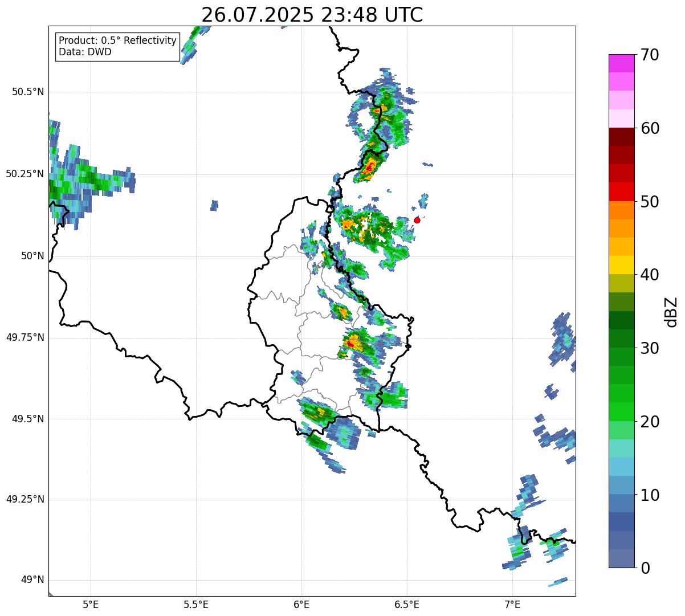Click the 49°N latitude label
This screenshot has height=616, width=685.
pos(32,580)
